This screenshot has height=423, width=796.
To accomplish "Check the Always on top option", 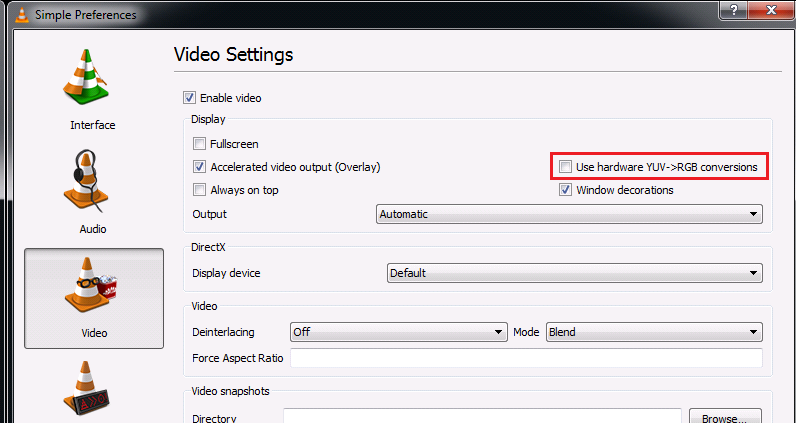I will click(200, 190).
